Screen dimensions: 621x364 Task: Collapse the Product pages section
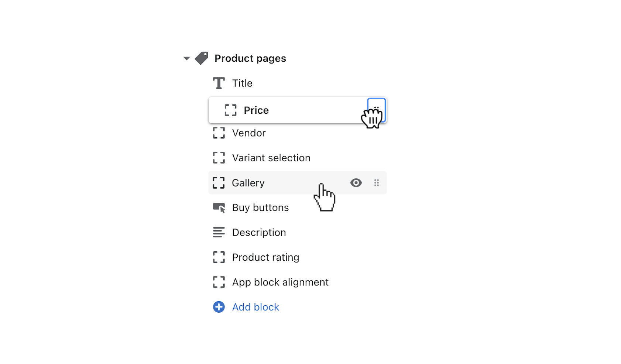click(x=187, y=58)
